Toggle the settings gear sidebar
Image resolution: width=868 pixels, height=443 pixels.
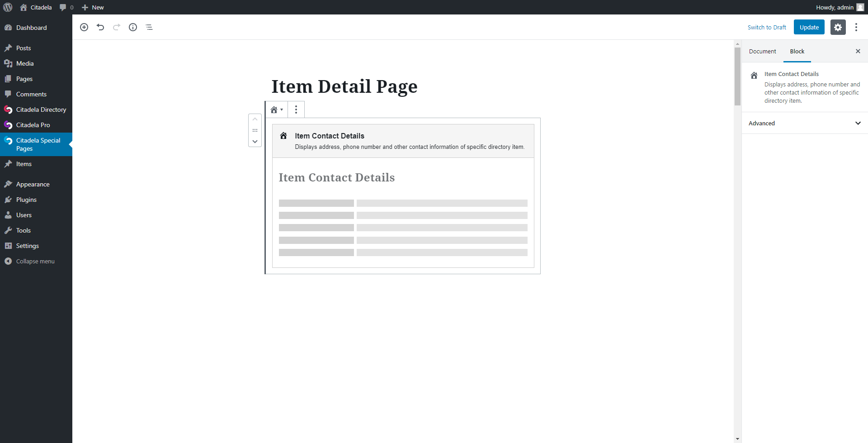(x=838, y=27)
